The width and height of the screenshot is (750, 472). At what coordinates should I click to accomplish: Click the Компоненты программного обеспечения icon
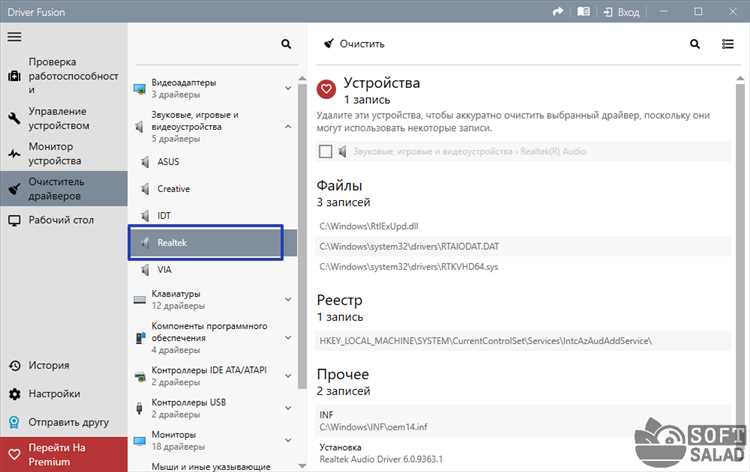coord(140,338)
